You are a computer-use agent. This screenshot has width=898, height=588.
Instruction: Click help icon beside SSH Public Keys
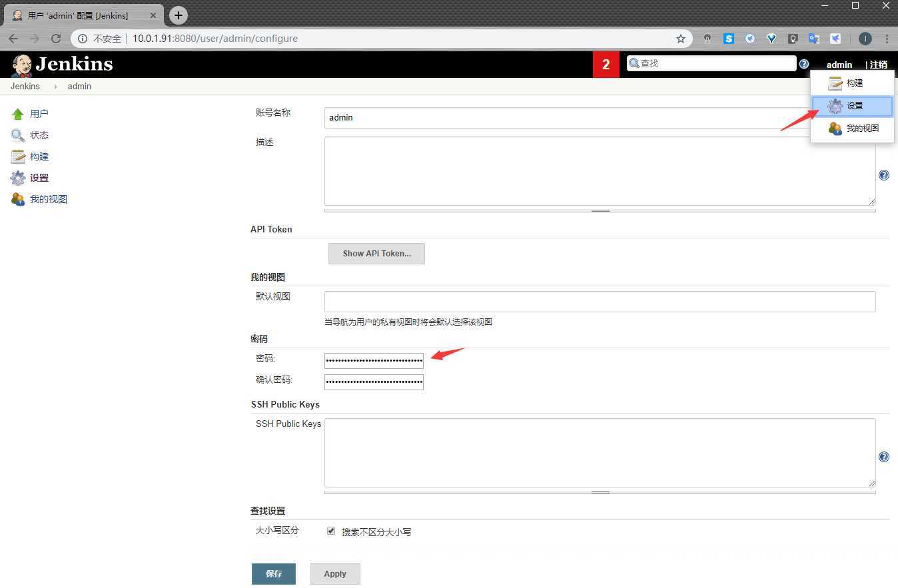(883, 457)
